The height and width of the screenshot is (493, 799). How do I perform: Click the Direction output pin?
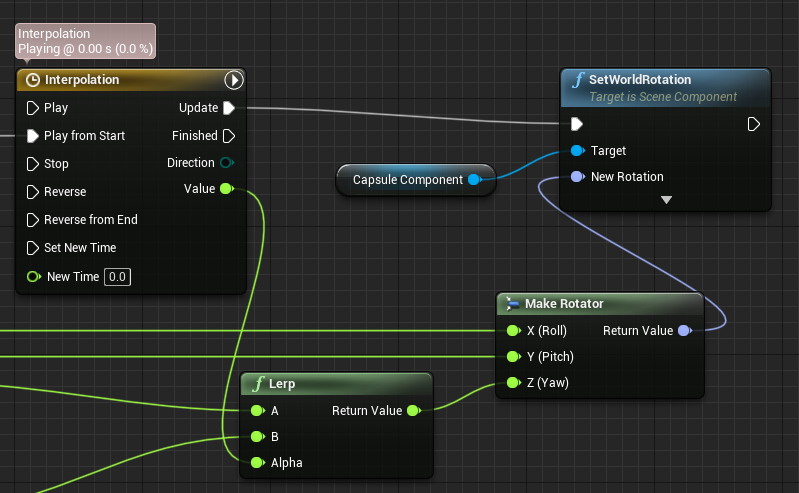(227, 163)
